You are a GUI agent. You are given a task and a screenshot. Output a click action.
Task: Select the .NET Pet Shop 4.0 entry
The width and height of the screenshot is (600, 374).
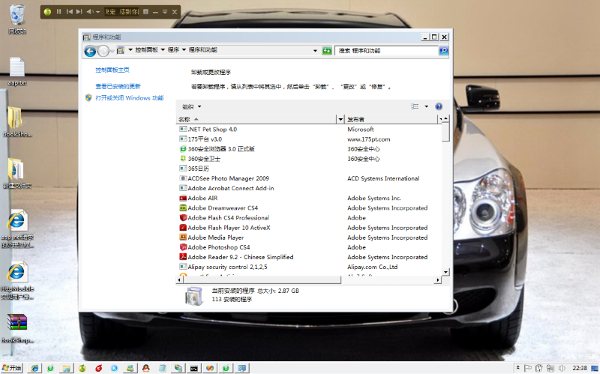pyautogui.click(x=212, y=129)
